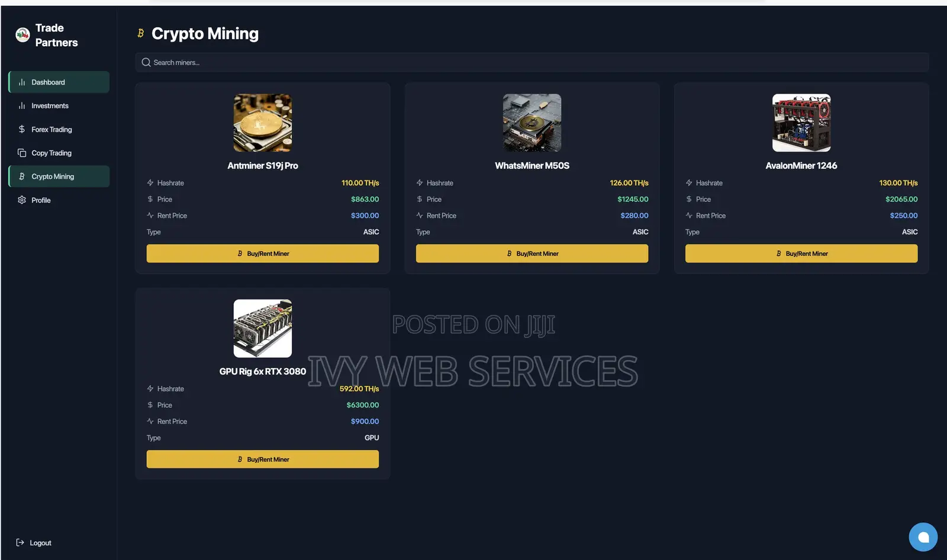Click Buy/Rent Miner for WhatsMiner M50S
The width and height of the screenshot is (947, 560).
(532, 253)
